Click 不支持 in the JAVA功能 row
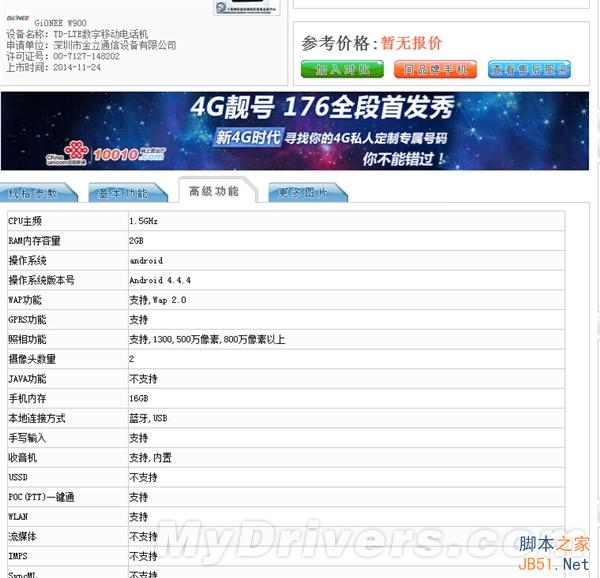The height and width of the screenshot is (578, 600). [x=143, y=379]
